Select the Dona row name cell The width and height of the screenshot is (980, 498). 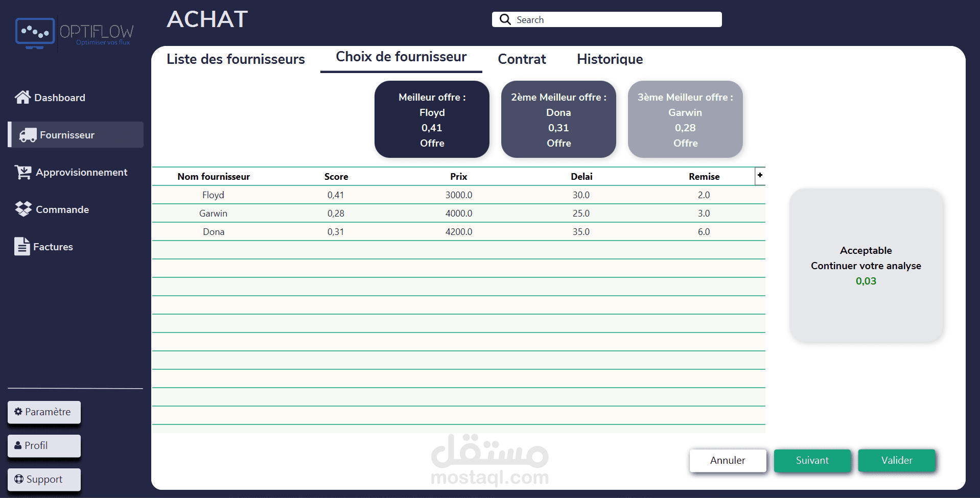pos(214,231)
